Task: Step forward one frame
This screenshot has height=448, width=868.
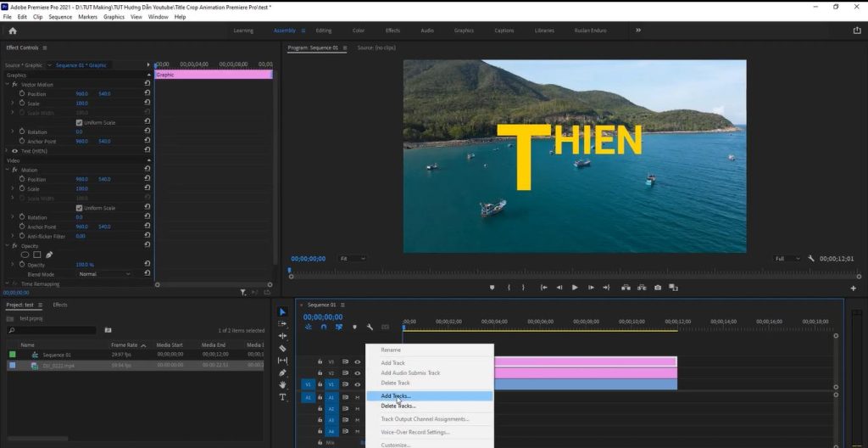Action: coord(591,287)
